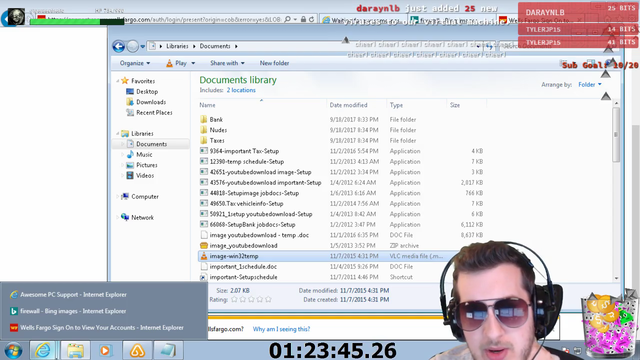
Task: Select the Videos library
Action: click(144, 176)
